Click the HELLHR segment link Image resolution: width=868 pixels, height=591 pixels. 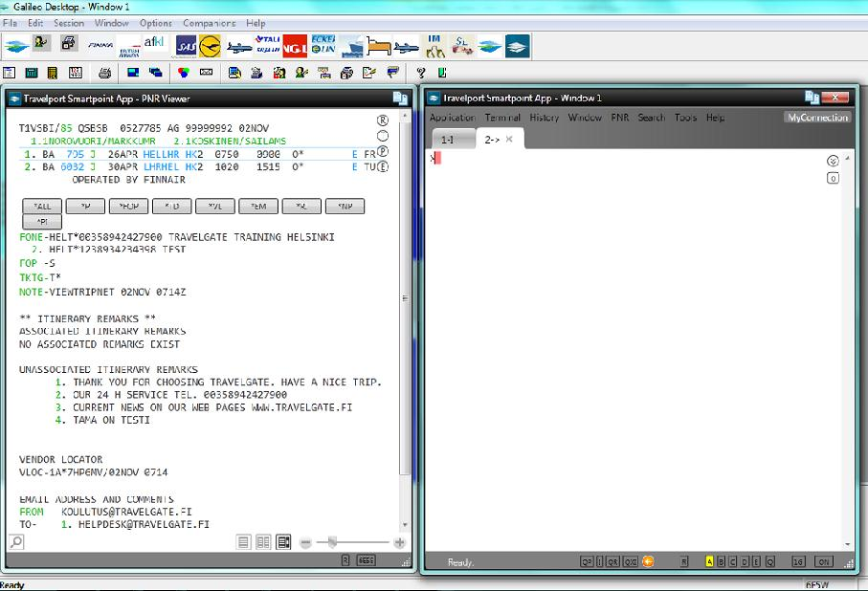click(161, 154)
